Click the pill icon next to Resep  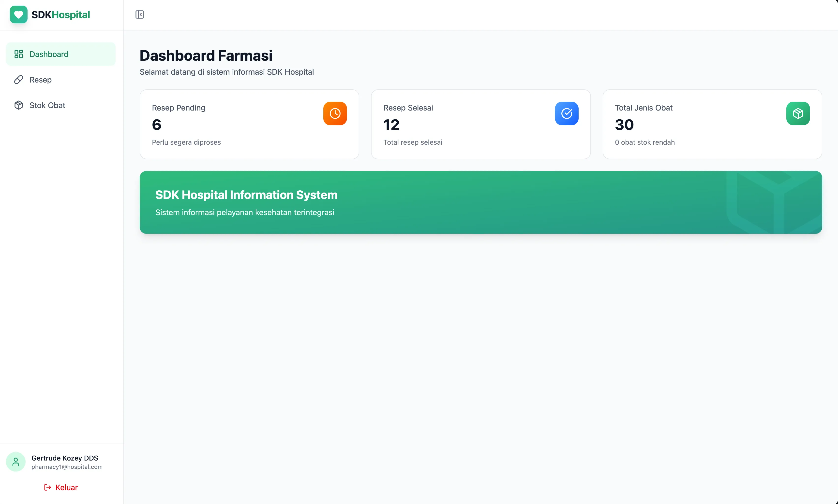(x=18, y=80)
